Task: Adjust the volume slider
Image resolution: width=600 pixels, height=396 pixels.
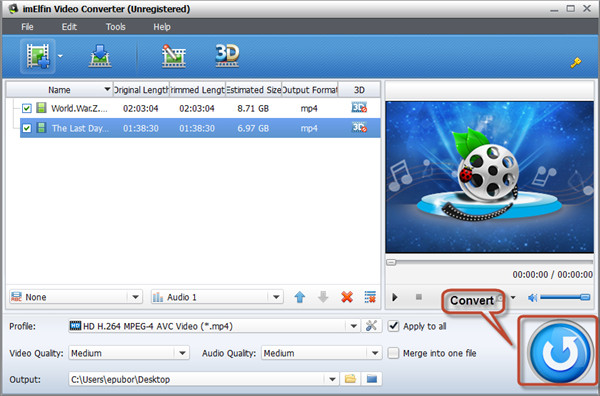Action: pos(565,297)
